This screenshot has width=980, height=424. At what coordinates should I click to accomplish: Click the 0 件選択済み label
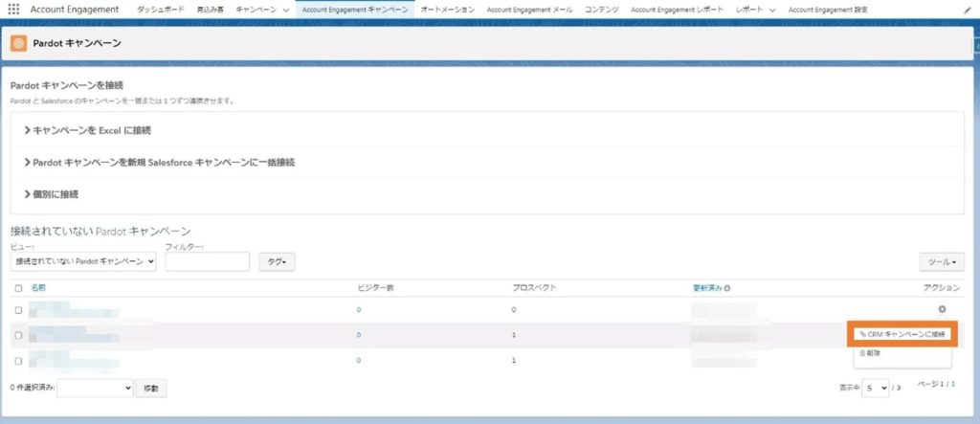click(33, 389)
